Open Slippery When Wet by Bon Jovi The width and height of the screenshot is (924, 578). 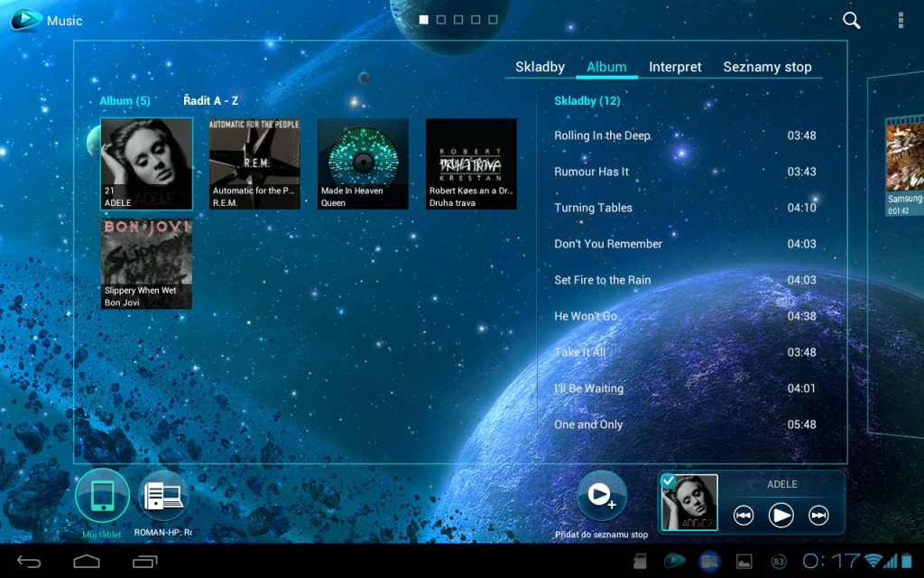[x=147, y=264]
